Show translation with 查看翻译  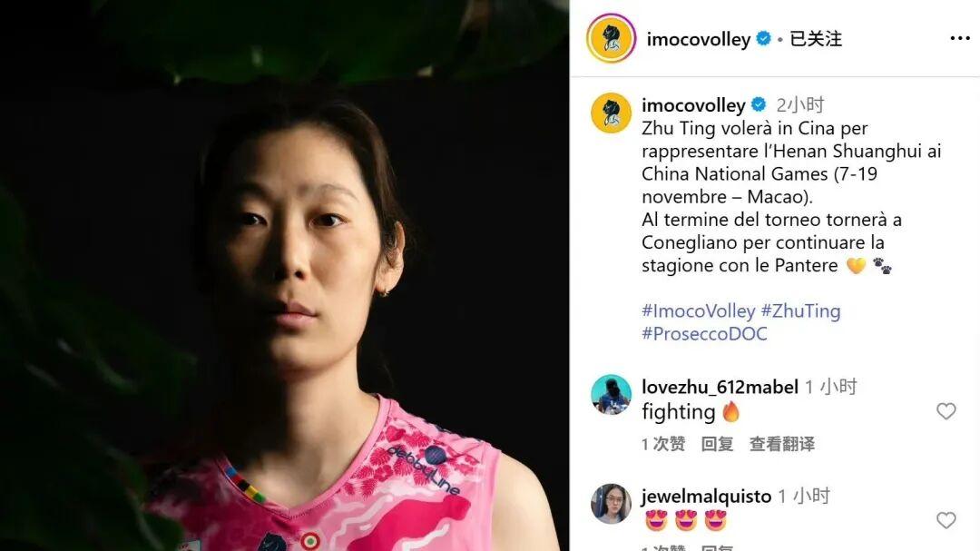(782, 444)
